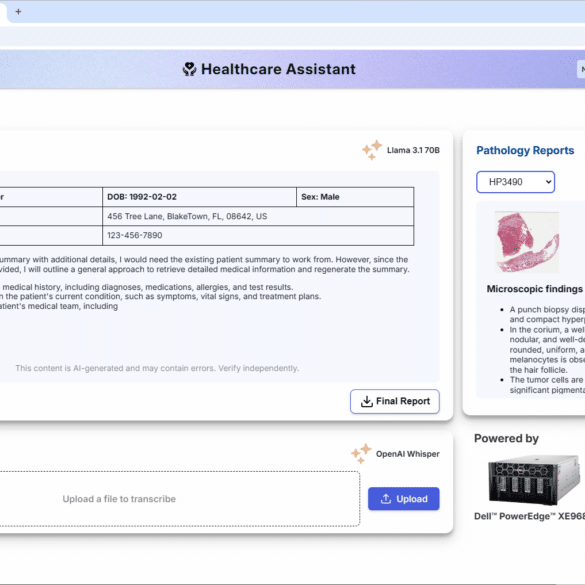The height and width of the screenshot is (585, 585).
Task: Click the pathology tissue slide thumbnail
Action: tap(527, 242)
